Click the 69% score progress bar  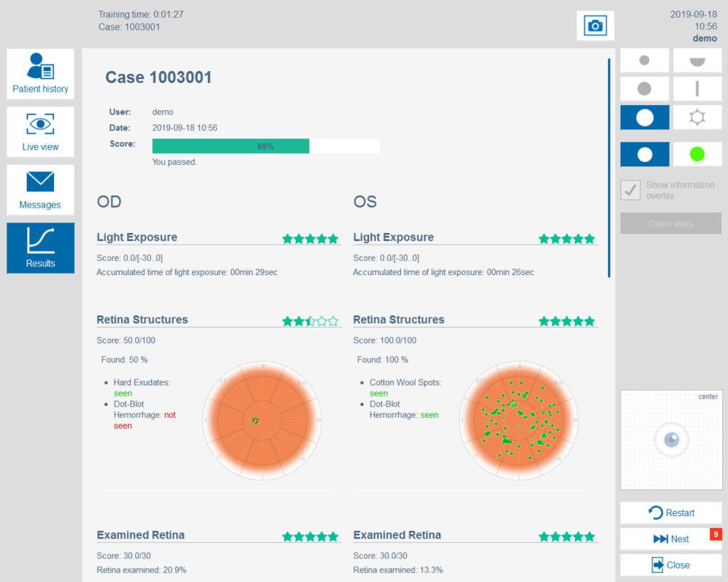pyautogui.click(x=265, y=146)
